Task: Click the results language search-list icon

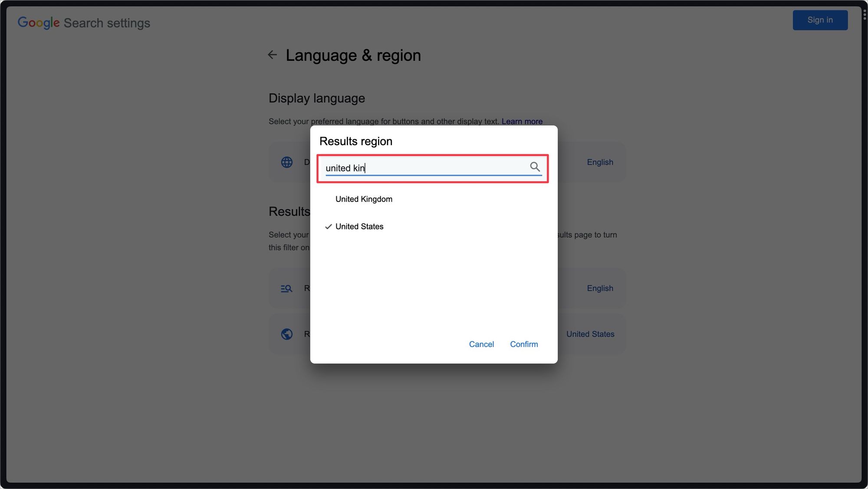Action: point(286,288)
